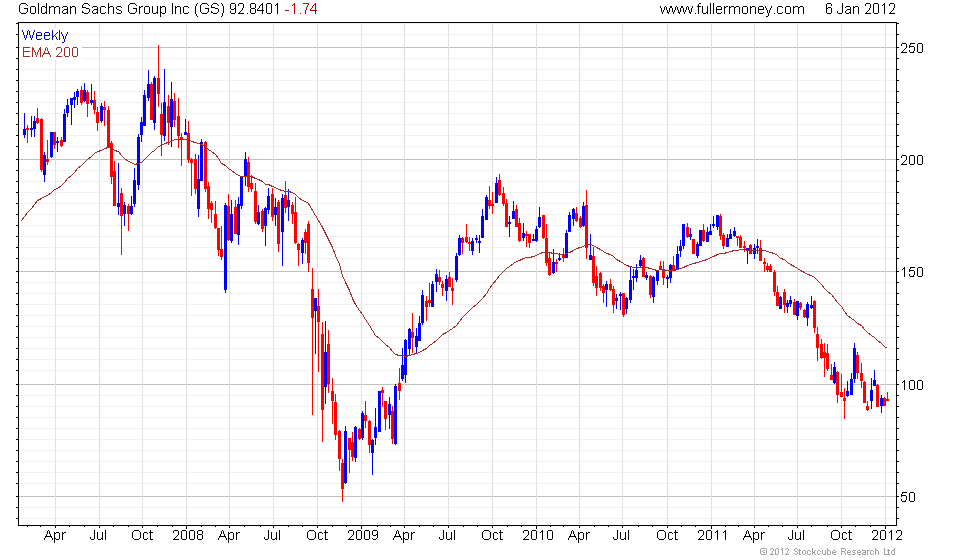The width and height of the screenshot is (980, 560).
Task: Click the last price value 92.8401
Action: pos(254,9)
